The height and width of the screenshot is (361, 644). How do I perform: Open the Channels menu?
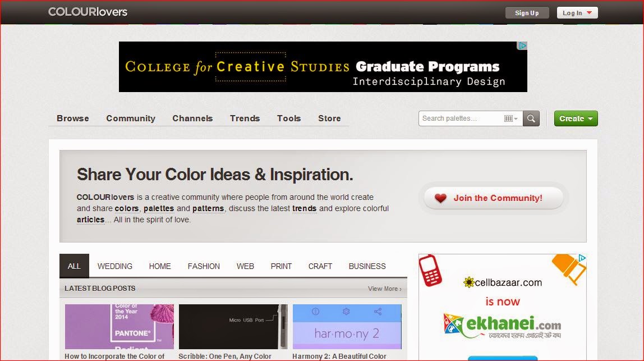[192, 118]
